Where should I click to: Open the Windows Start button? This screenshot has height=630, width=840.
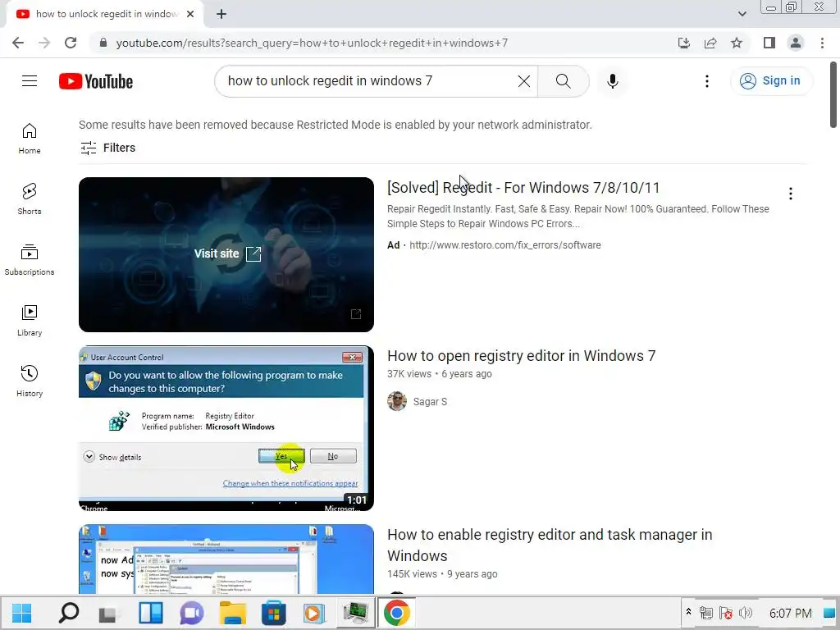[22, 613]
